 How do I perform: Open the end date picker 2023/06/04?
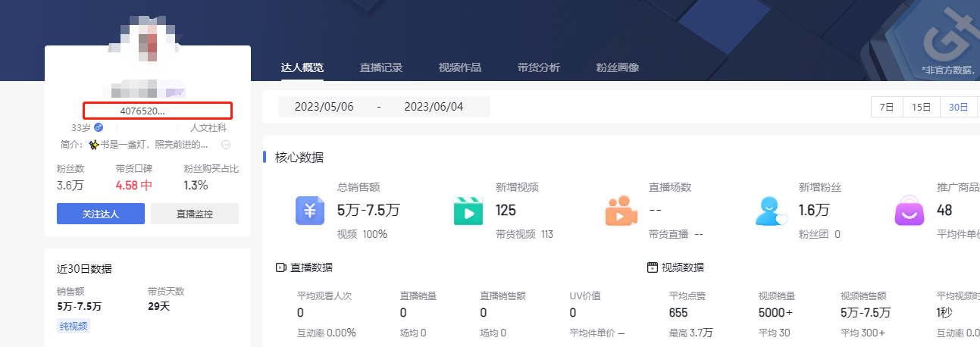pos(434,107)
